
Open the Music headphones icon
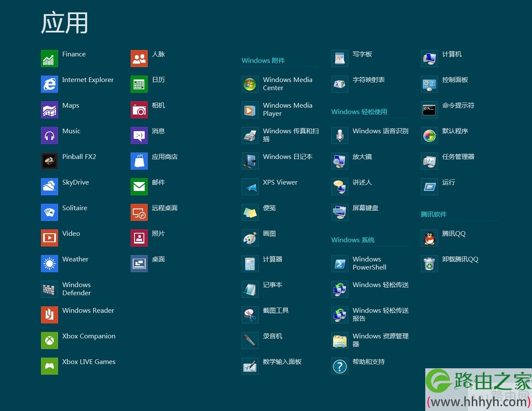click(x=50, y=135)
